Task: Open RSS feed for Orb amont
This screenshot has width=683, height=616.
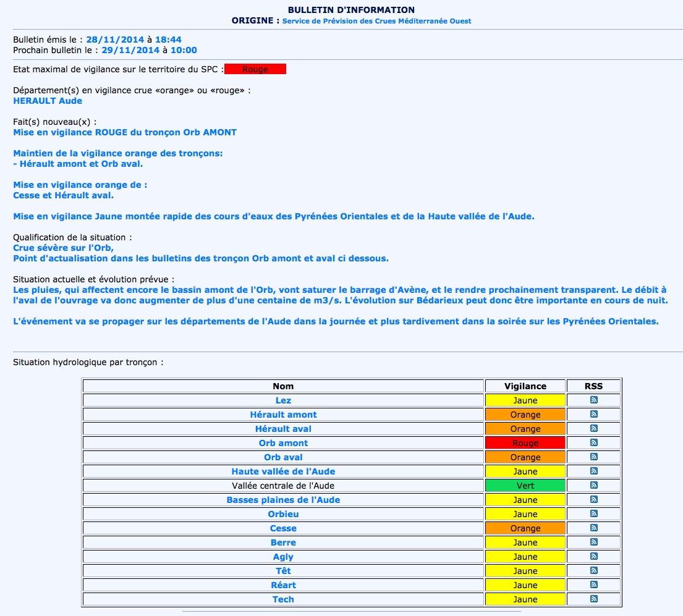Action: (x=594, y=442)
